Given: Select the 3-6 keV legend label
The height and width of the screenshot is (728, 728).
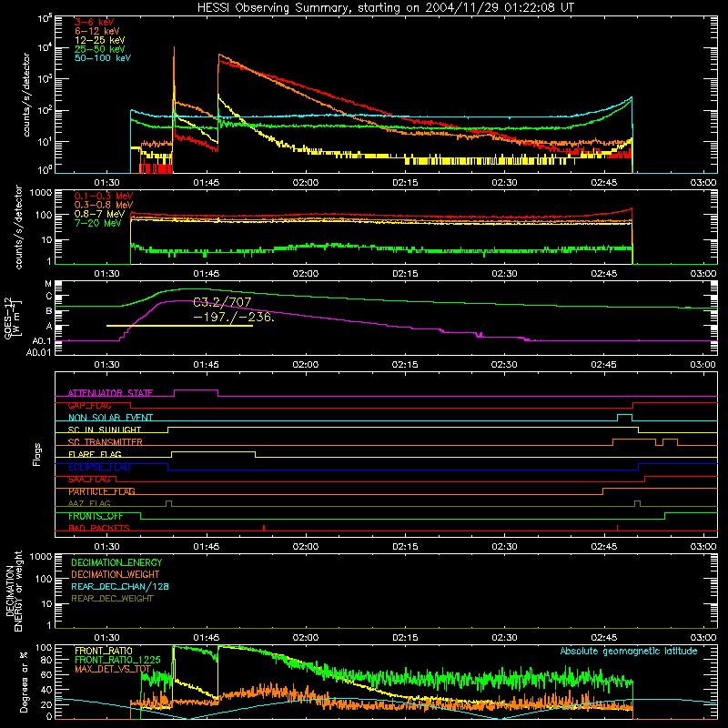Looking at the screenshot, I should 94,22.
